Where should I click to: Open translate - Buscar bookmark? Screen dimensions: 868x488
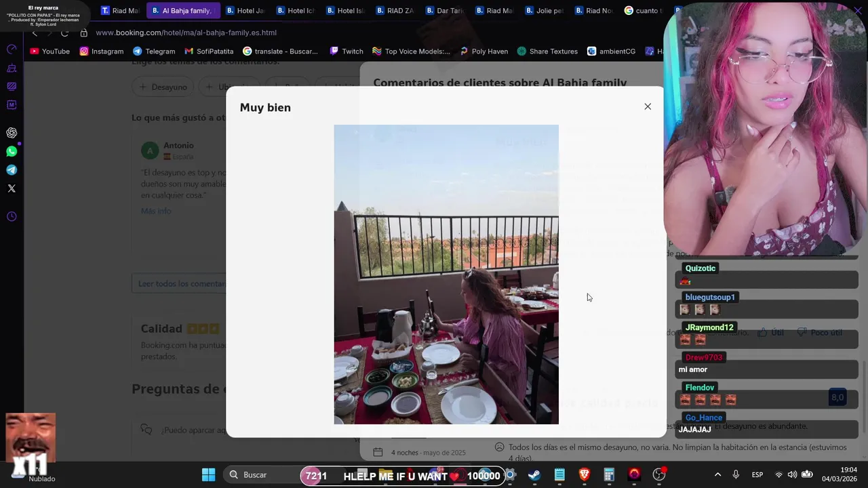pos(280,51)
